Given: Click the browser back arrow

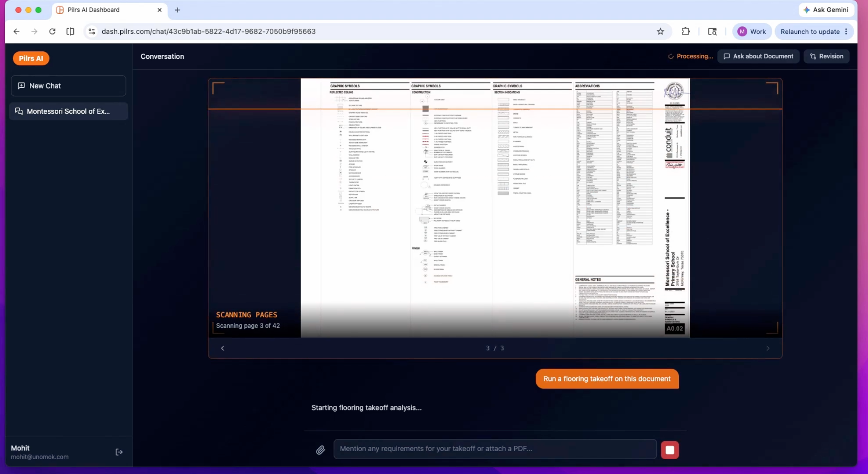Looking at the screenshot, I should click(x=16, y=32).
